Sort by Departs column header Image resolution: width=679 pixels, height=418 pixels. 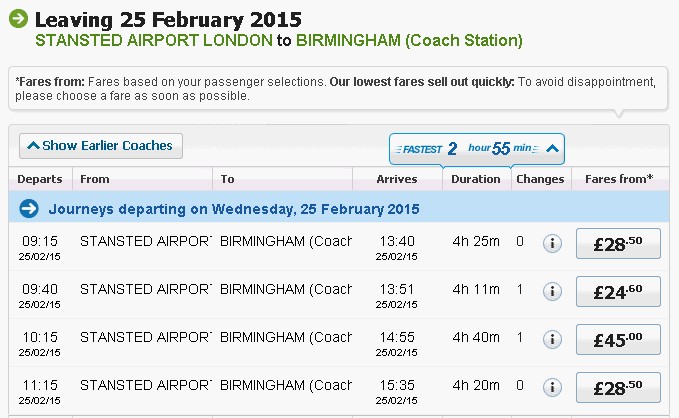(39, 179)
